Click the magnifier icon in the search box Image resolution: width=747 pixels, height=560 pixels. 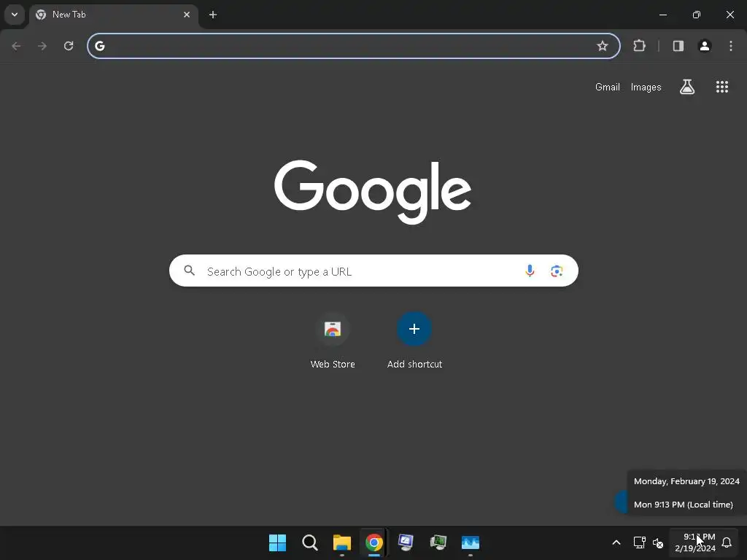click(190, 271)
